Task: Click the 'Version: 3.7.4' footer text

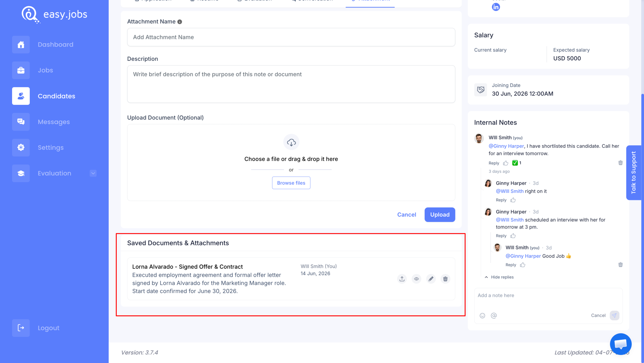Action: [x=140, y=352]
